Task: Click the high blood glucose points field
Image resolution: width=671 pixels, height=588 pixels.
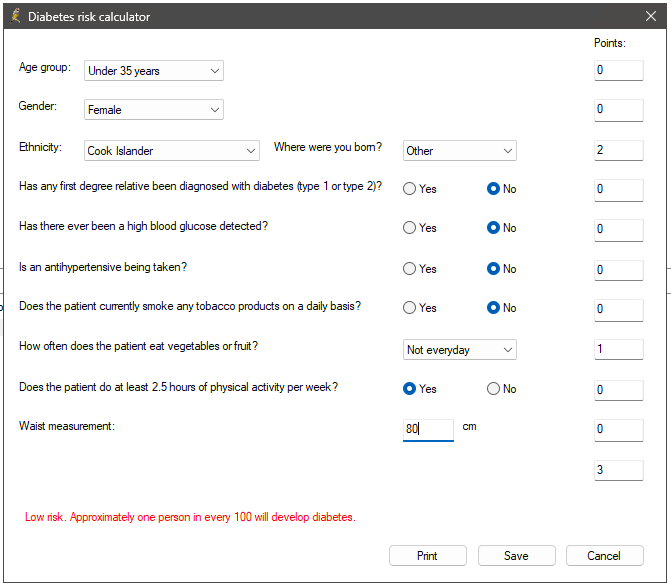Action: [x=618, y=230]
